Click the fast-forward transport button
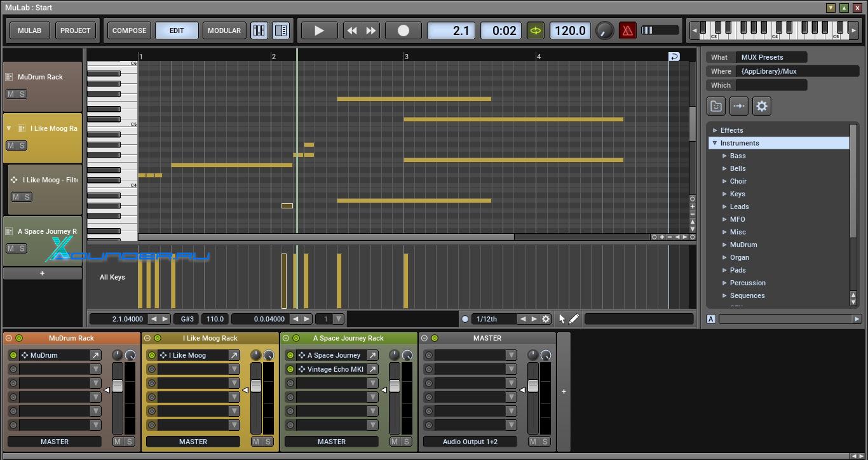This screenshot has height=460, width=868. [371, 30]
